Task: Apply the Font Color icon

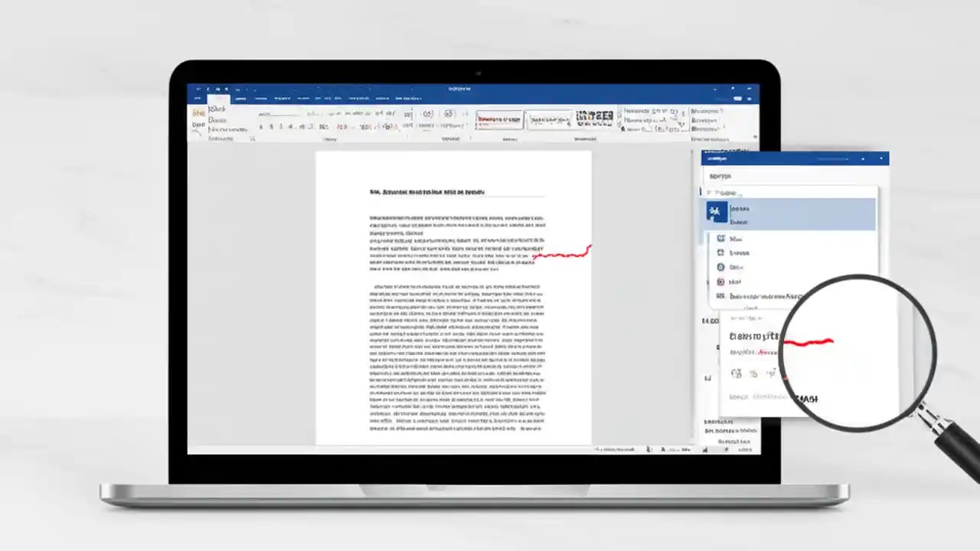Action: [x=366, y=126]
